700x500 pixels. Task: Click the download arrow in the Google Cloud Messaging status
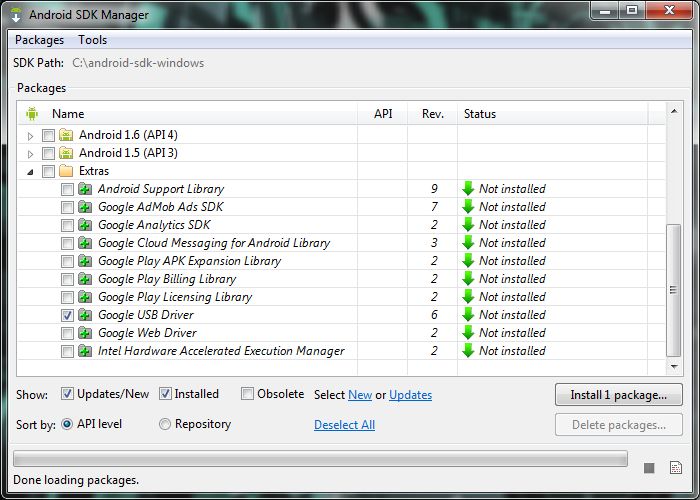pos(468,243)
